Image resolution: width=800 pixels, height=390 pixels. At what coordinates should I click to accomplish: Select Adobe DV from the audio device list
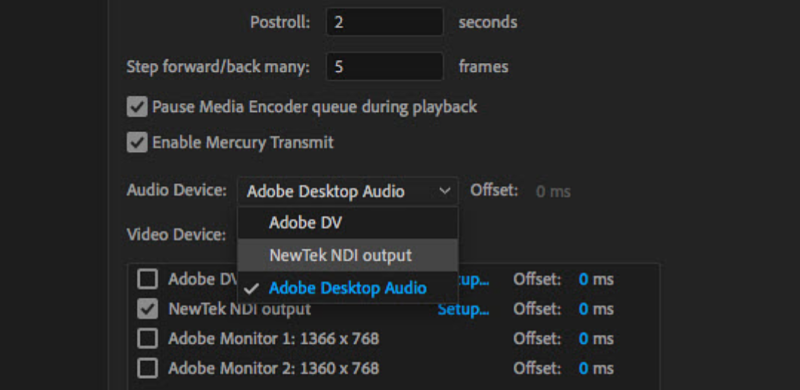click(347, 223)
